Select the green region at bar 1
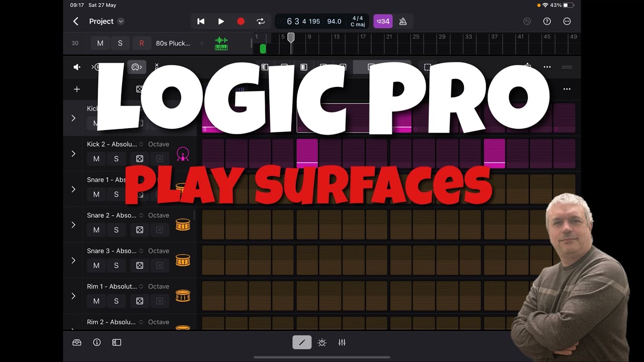 [263, 49]
